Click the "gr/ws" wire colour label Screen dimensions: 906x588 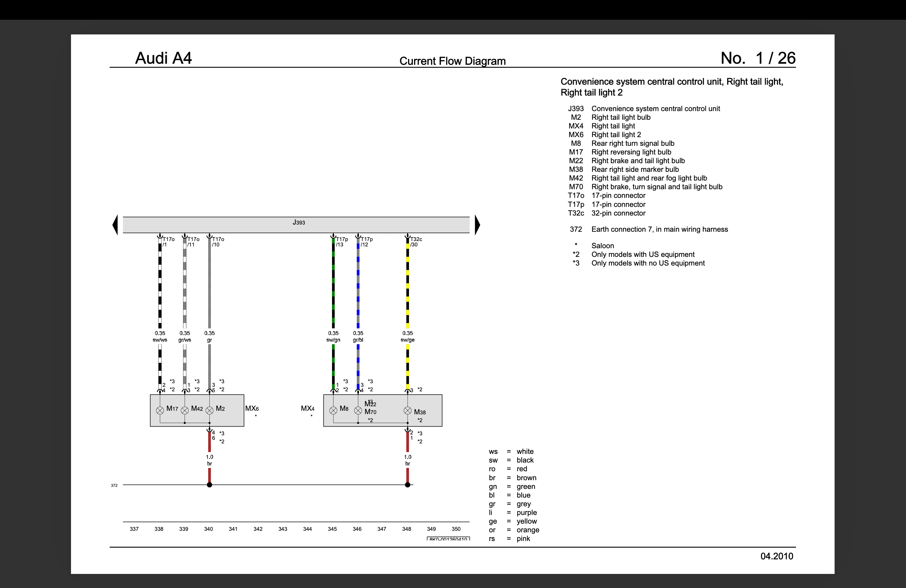coord(185,340)
